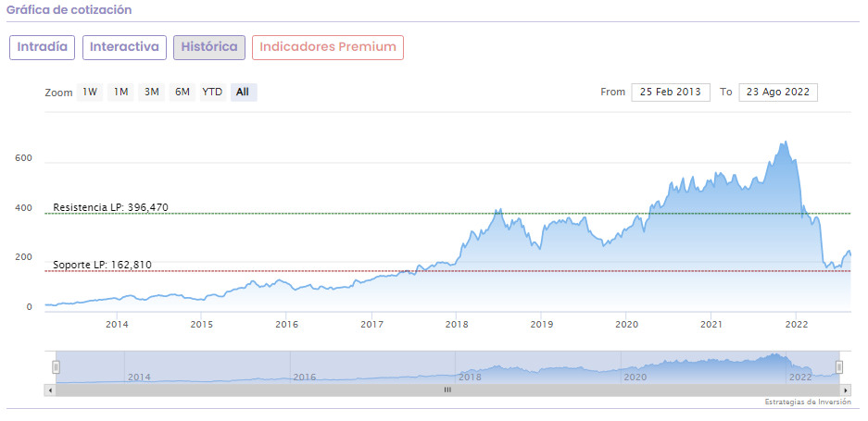Viewport: 868px width, 421px height.
Task: Click the right navigator range handle
Action: click(x=839, y=367)
